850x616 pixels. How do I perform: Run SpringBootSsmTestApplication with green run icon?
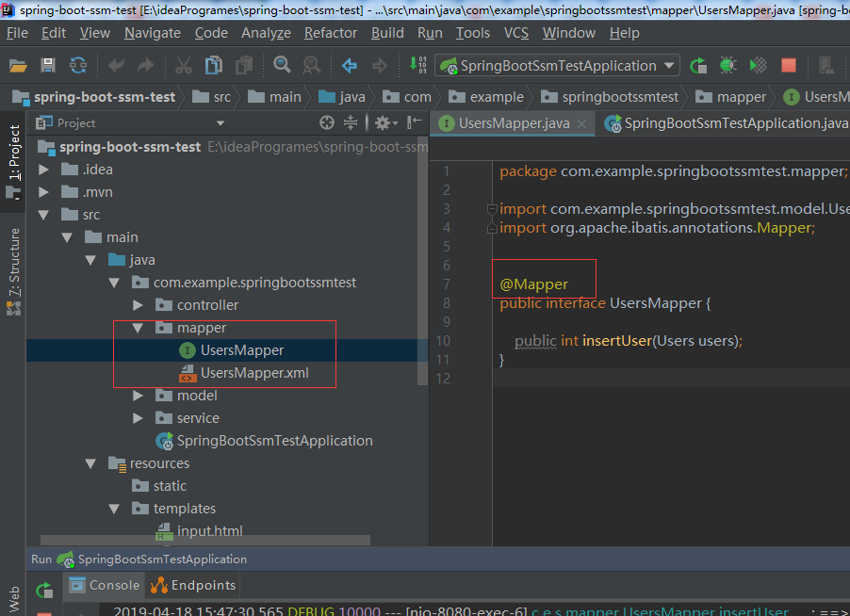click(x=698, y=66)
